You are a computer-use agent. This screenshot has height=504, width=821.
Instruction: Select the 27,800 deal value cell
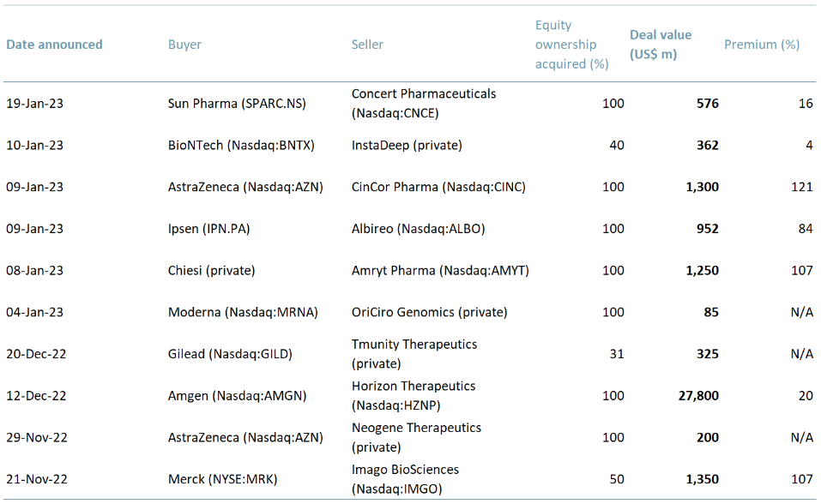coord(698,395)
